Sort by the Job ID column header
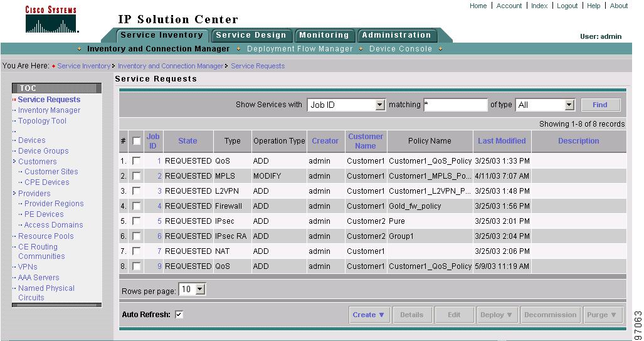 153,141
